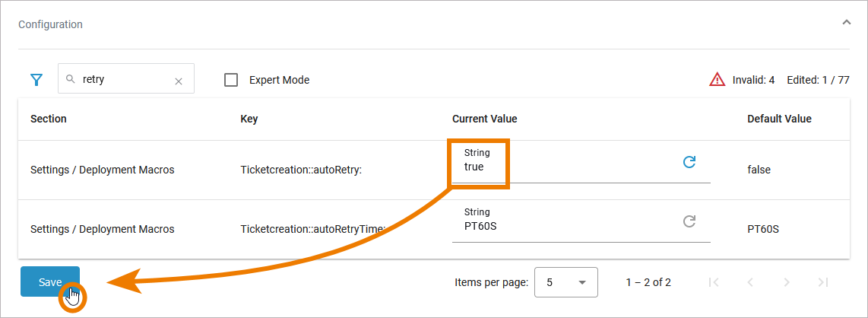Go to the next page
Image resolution: width=868 pixels, height=318 pixels.
pyautogui.click(x=786, y=282)
